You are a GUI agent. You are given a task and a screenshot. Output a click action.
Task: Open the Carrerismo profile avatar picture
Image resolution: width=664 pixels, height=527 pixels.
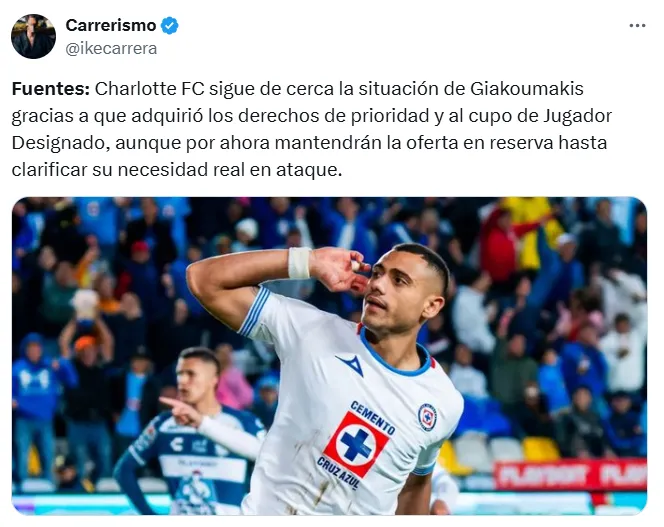[33, 36]
